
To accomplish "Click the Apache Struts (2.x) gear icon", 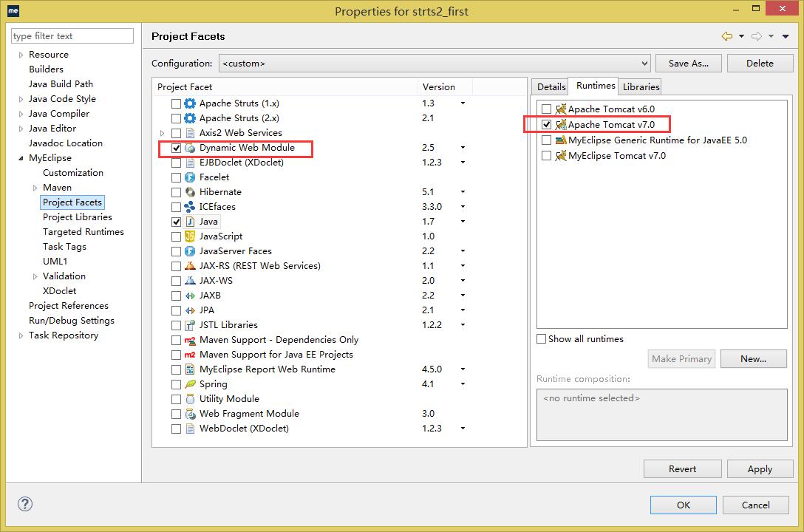I will [190, 118].
